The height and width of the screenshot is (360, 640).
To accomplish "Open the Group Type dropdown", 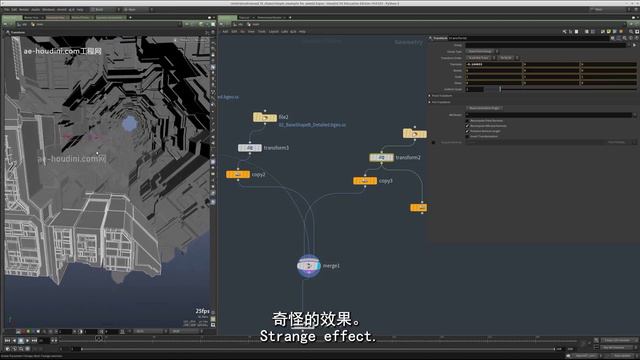I will (482, 51).
